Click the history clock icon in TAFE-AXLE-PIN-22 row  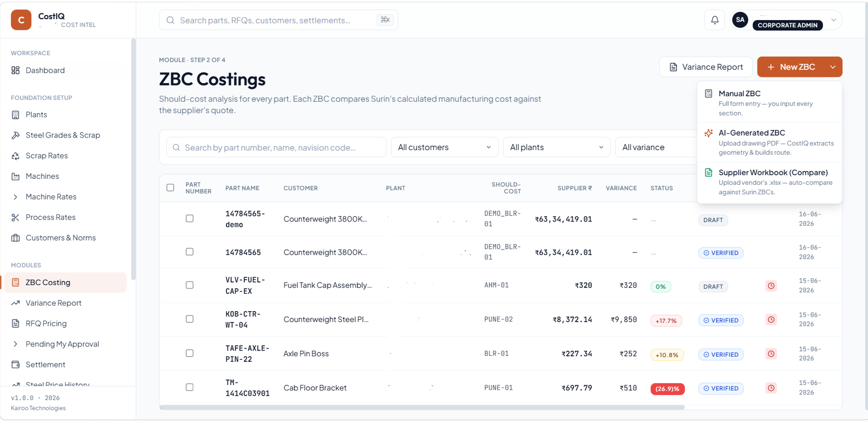(x=771, y=354)
